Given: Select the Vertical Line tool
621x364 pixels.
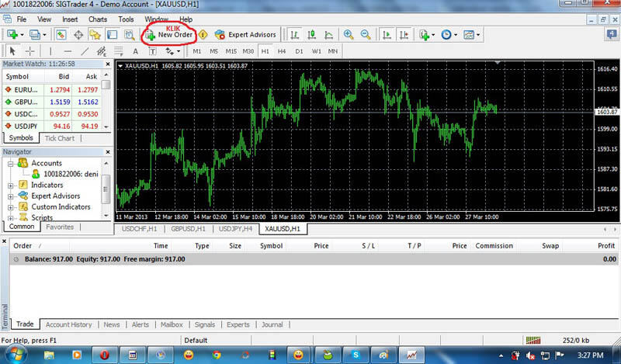Looking at the screenshot, I should 50,51.
